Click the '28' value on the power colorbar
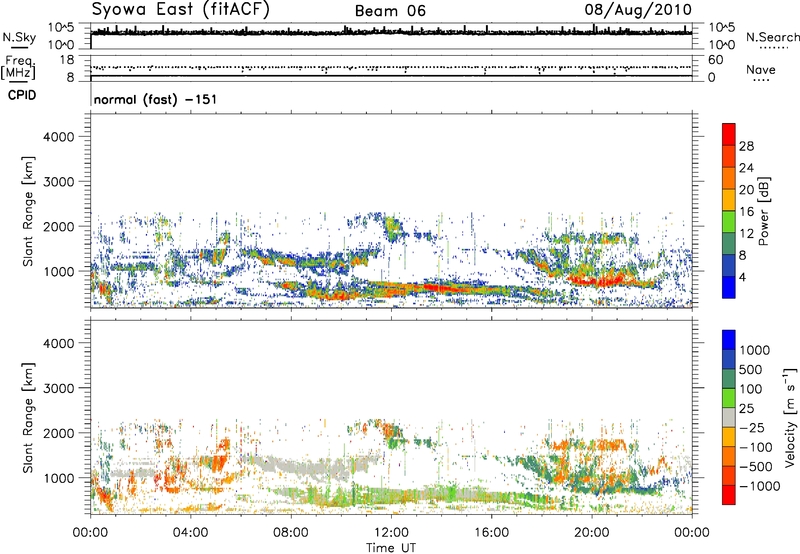Viewport: 800px width, 554px height. (746, 146)
